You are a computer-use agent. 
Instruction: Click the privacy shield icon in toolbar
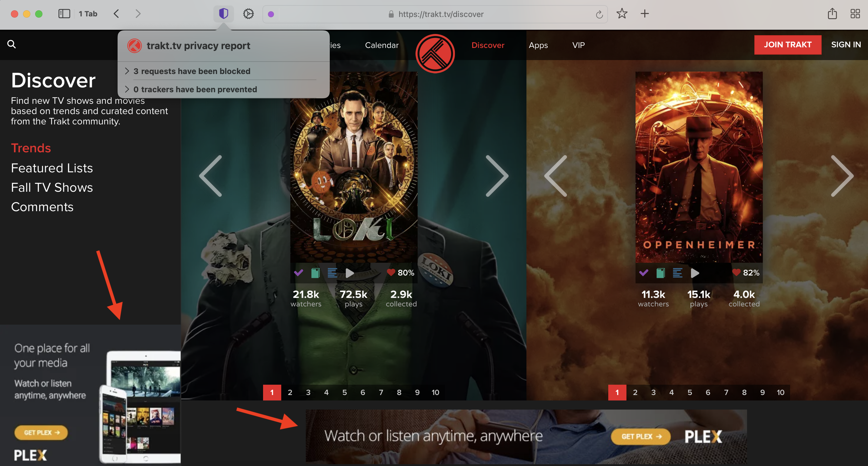[x=223, y=14]
